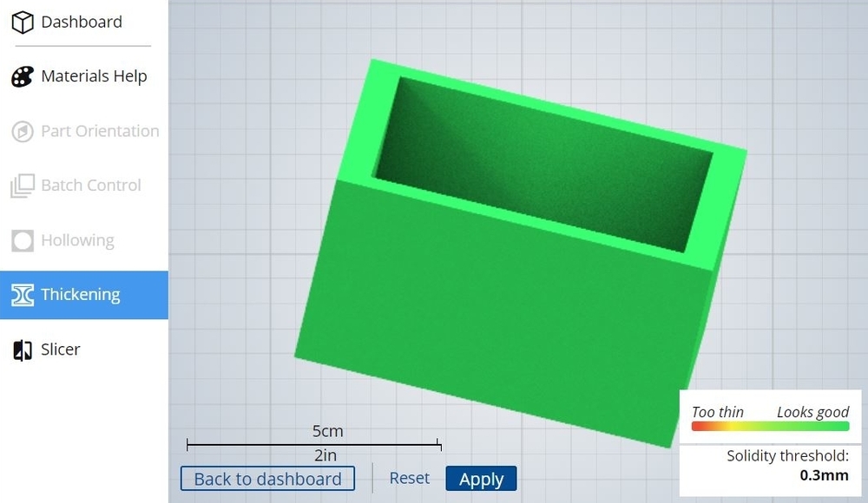Reset the thickening changes
This screenshot has width=868, height=503.
pos(409,478)
